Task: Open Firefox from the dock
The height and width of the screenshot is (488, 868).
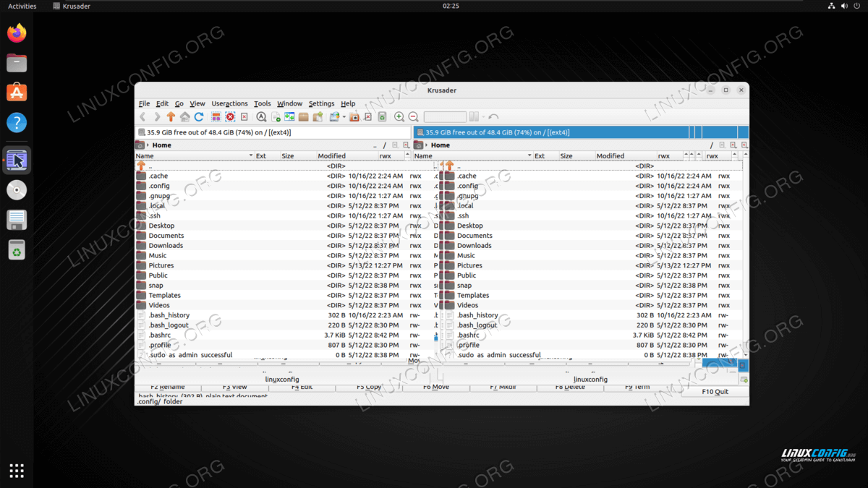Action: (x=17, y=33)
